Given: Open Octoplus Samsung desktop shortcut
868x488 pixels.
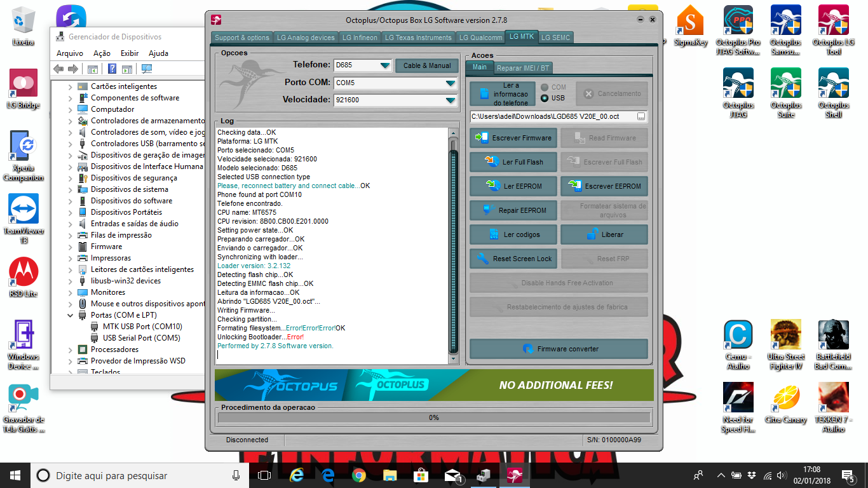Looking at the screenshot, I should [x=786, y=30].
